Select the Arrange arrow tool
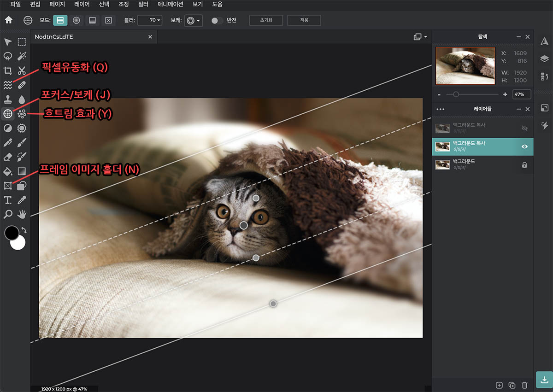Image resolution: width=553 pixels, height=392 pixels. (x=8, y=42)
